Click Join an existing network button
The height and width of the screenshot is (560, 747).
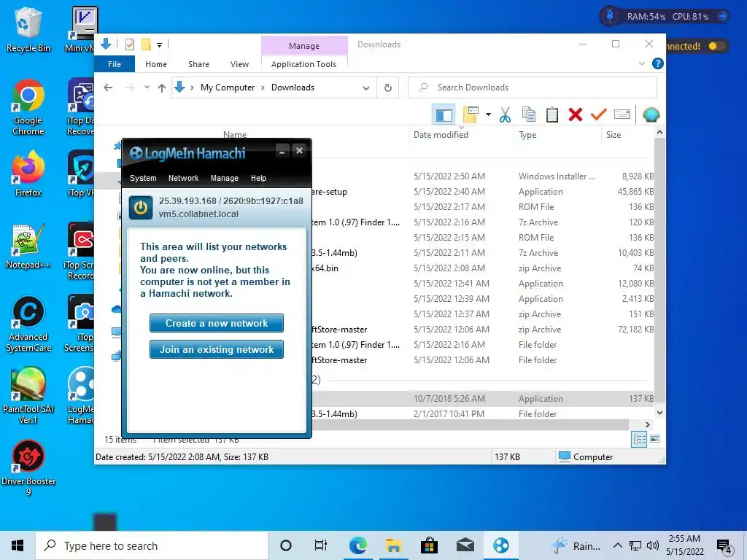point(217,349)
